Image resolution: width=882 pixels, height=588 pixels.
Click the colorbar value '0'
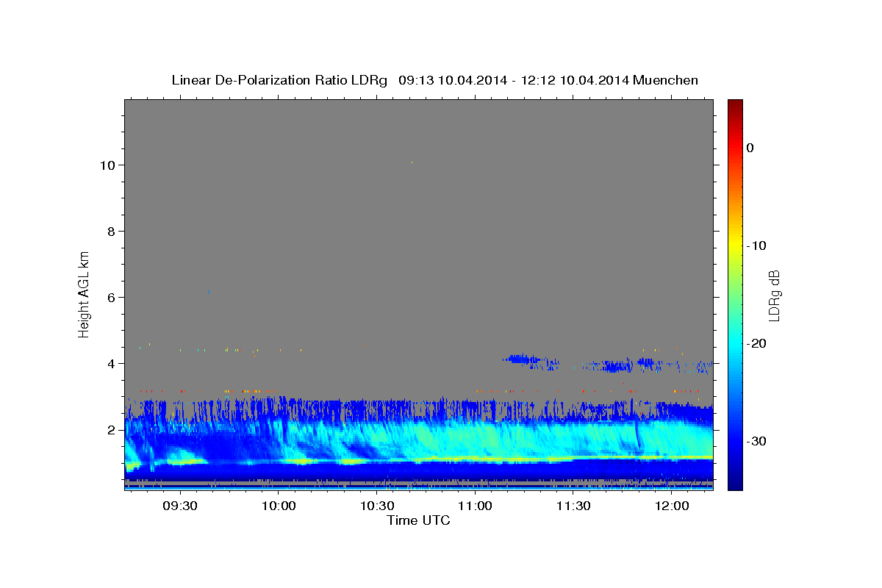pos(750,148)
